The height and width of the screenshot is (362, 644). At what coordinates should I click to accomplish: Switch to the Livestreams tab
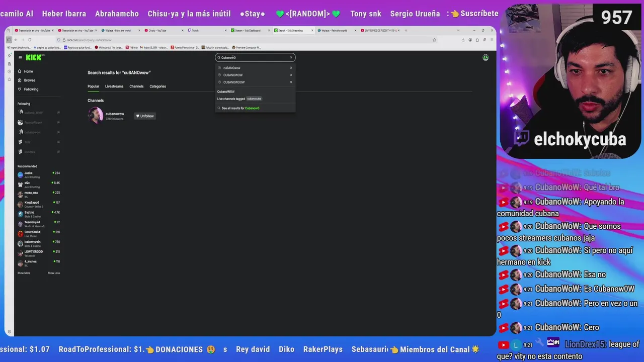pos(114,86)
